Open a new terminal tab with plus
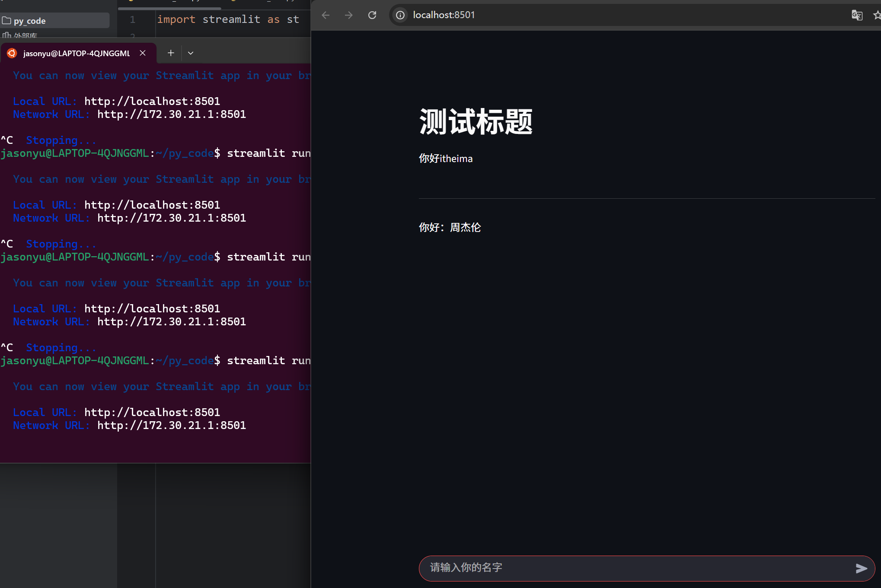This screenshot has width=881, height=588. pos(171,53)
